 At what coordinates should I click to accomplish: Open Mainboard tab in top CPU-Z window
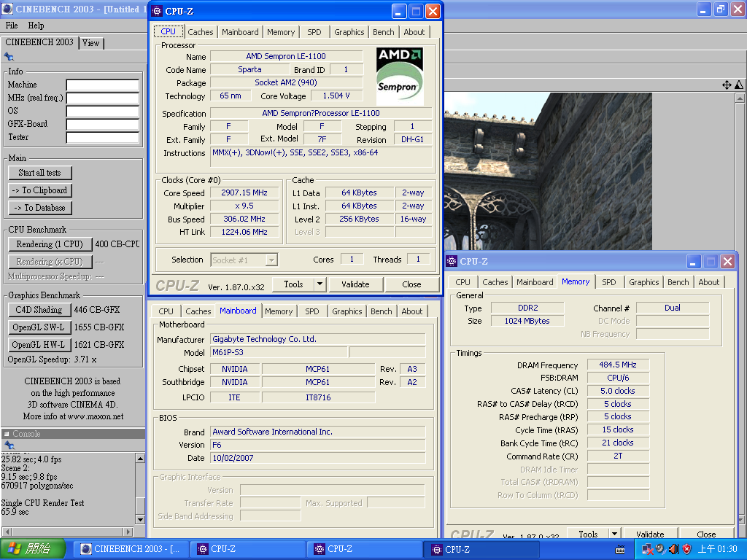[x=240, y=32]
